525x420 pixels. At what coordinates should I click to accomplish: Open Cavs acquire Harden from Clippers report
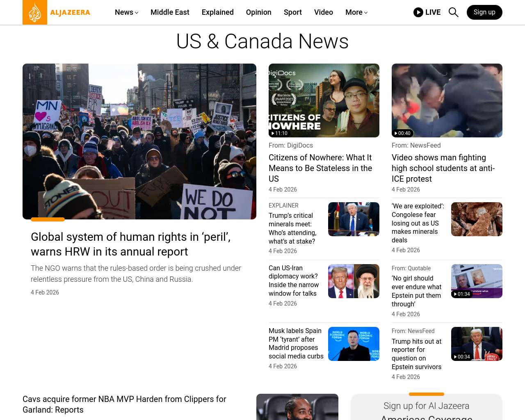(x=124, y=404)
